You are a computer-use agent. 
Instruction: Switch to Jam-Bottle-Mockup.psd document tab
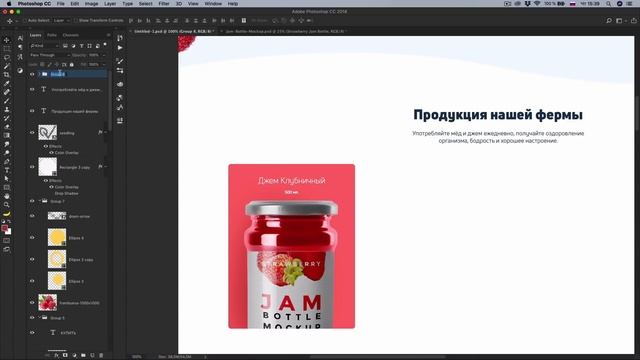pos(285,31)
